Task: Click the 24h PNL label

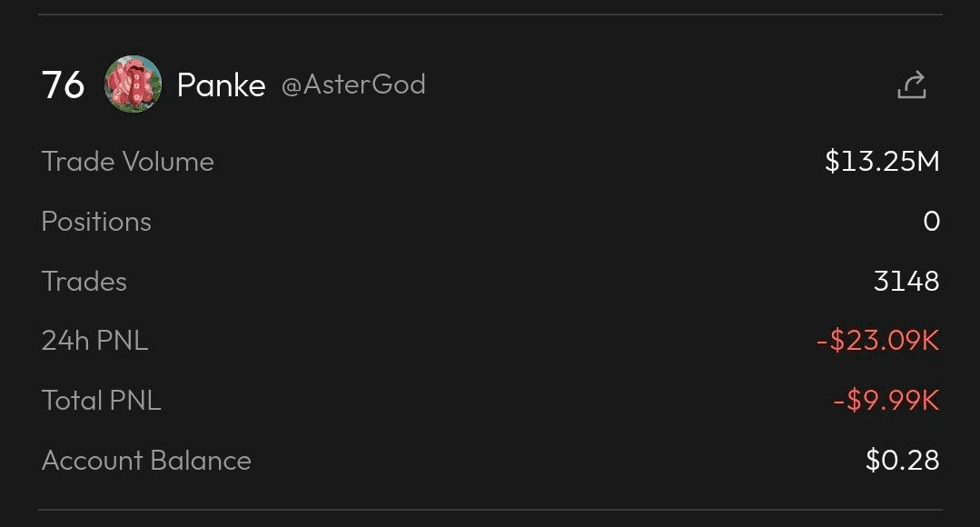Action: (94, 341)
